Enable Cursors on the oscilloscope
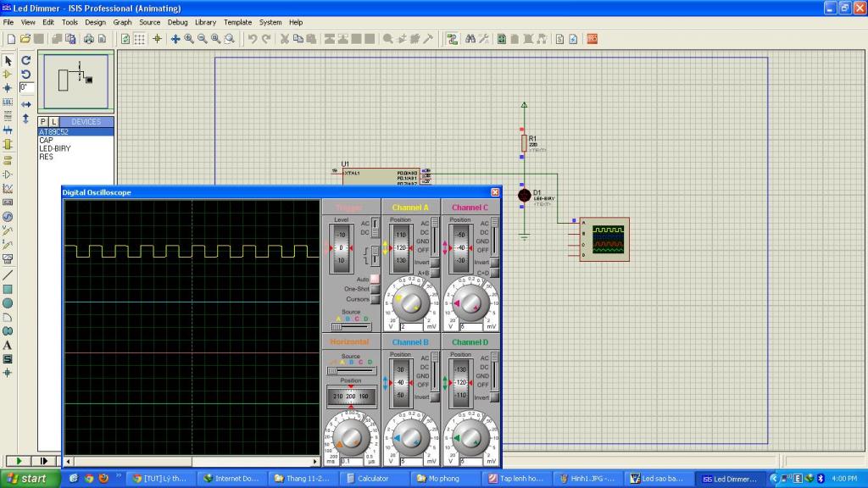Image resolution: width=868 pixels, height=488 pixels. 375,299
